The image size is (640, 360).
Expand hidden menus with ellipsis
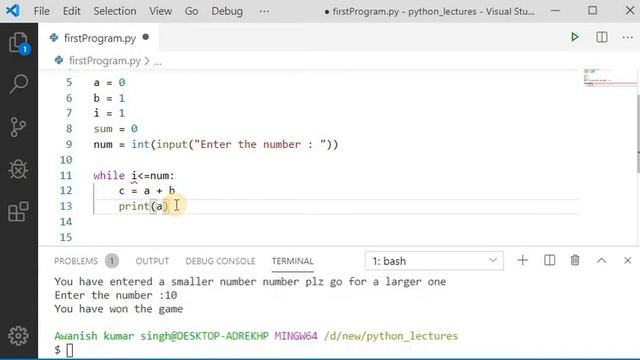(264, 11)
